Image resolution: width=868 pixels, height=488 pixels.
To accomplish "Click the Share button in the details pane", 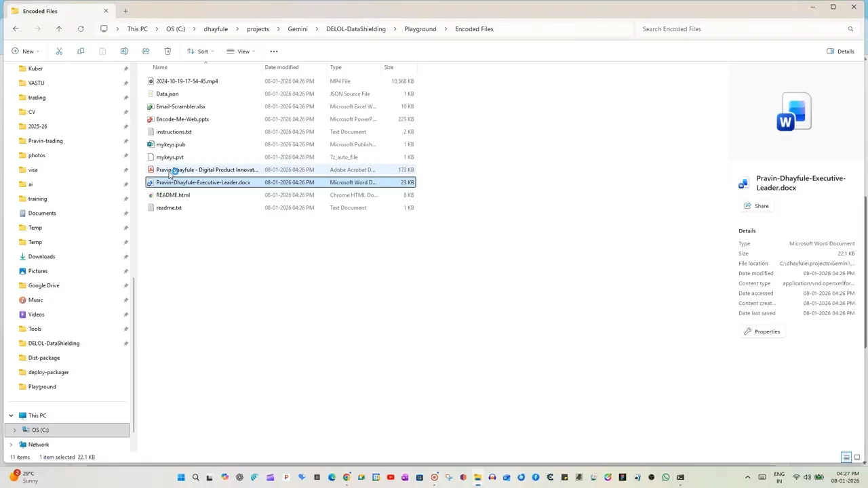I will click(x=756, y=206).
